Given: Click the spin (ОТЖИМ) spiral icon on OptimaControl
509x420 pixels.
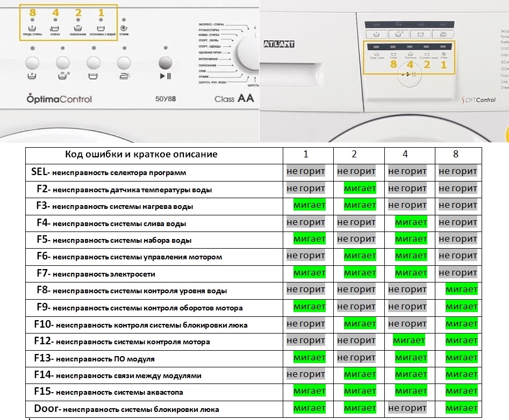Looking at the screenshot, I should tap(124, 27).
